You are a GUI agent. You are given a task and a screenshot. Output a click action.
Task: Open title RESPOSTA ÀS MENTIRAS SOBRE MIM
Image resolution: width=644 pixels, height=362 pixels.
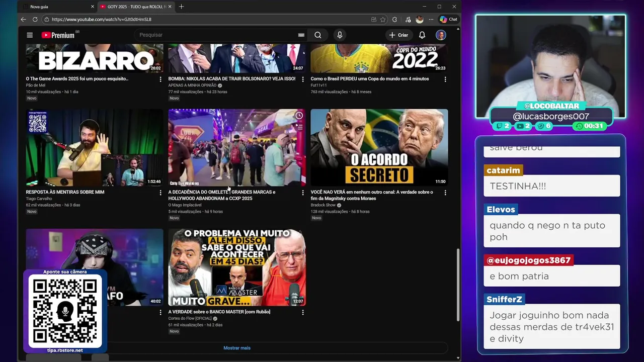(x=65, y=192)
